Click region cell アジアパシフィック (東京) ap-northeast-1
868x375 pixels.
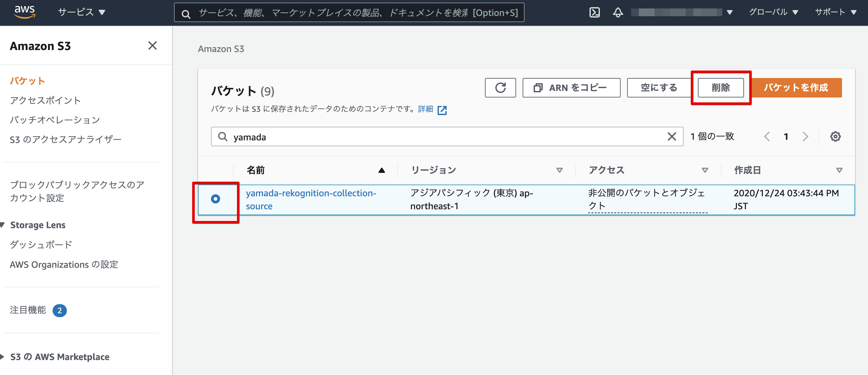[x=471, y=200]
